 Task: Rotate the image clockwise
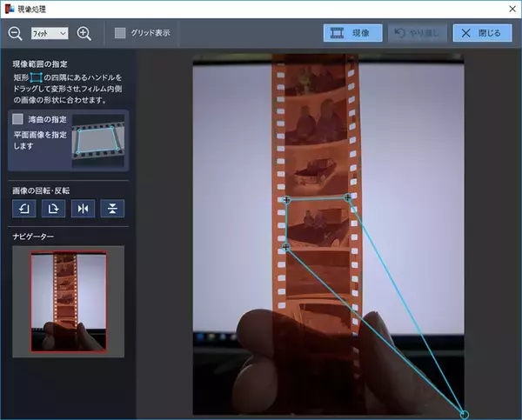pyautogui.click(x=52, y=208)
